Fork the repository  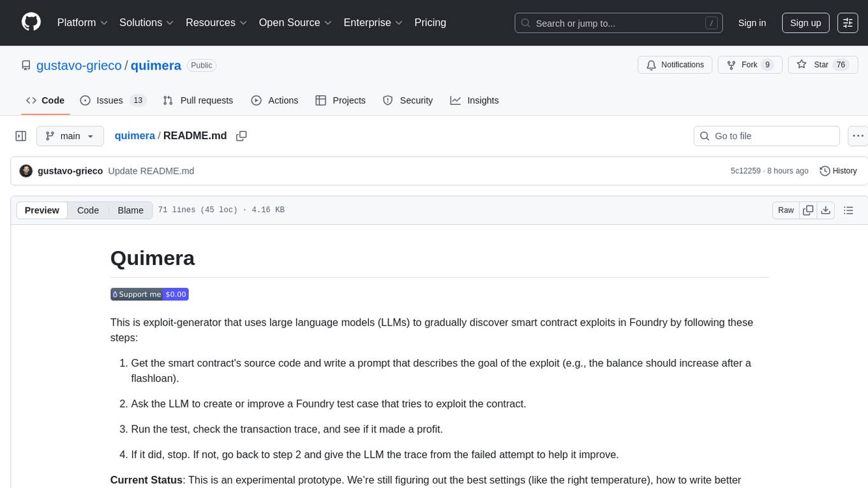tap(750, 65)
